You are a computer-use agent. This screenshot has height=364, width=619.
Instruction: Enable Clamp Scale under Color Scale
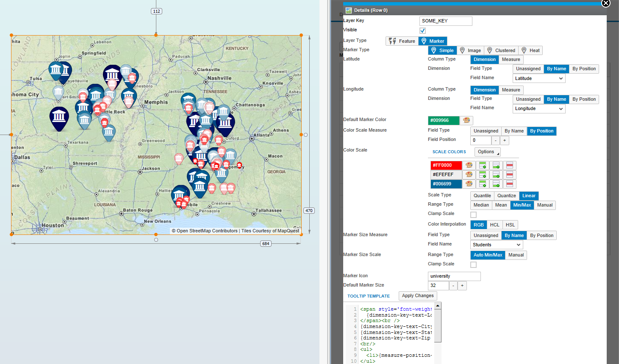click(473, 215)
